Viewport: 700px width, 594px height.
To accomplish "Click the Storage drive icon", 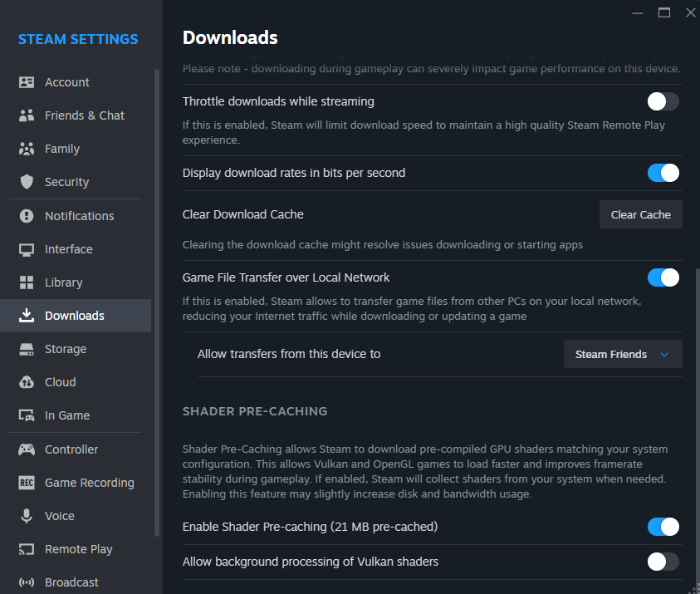I will 27,349.
